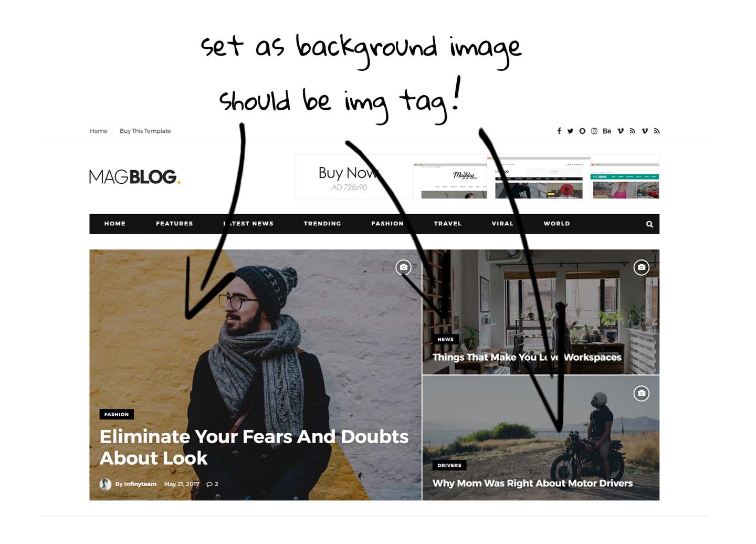
Task: Open the Instagram icon in top bar
Action: tap(594, 131)
